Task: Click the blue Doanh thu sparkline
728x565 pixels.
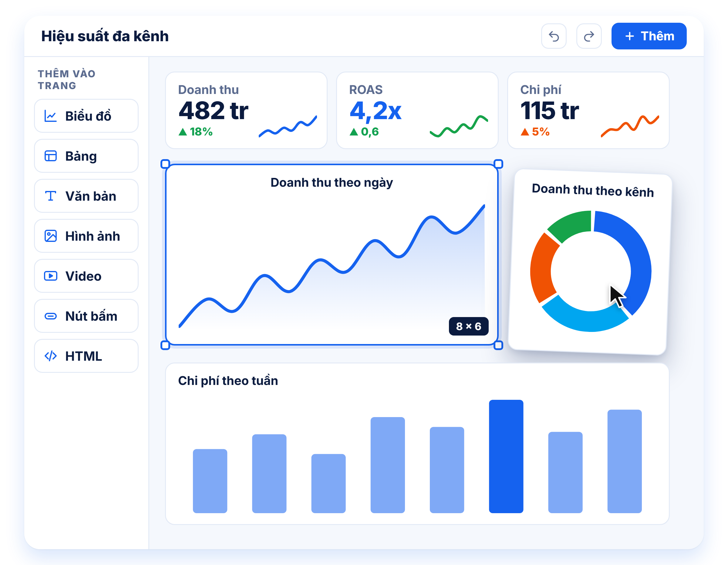Action: pyautogui.click(x=288, y=126)
